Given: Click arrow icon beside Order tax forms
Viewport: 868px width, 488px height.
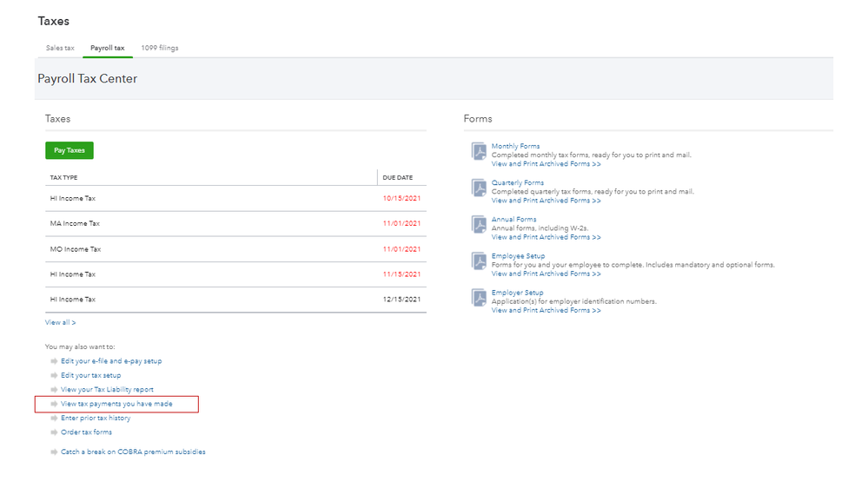Looking at the screenshot, I should coord(54,432).
